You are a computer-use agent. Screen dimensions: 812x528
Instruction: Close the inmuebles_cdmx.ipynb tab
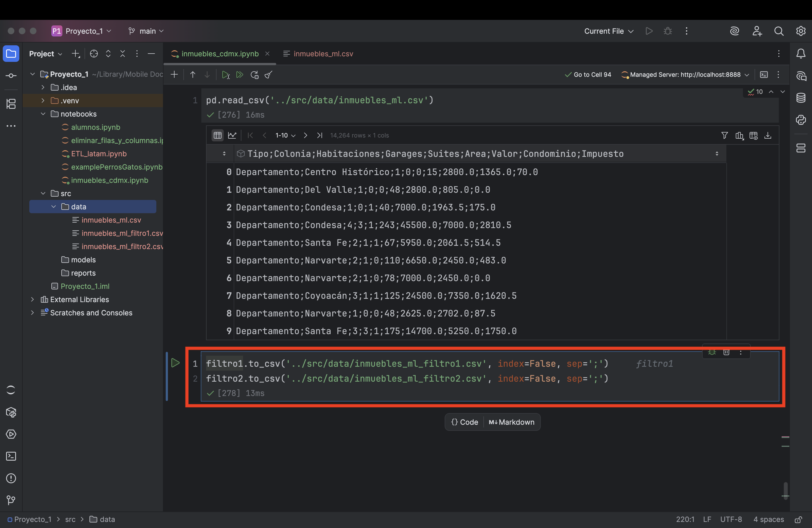coord(267,54)
